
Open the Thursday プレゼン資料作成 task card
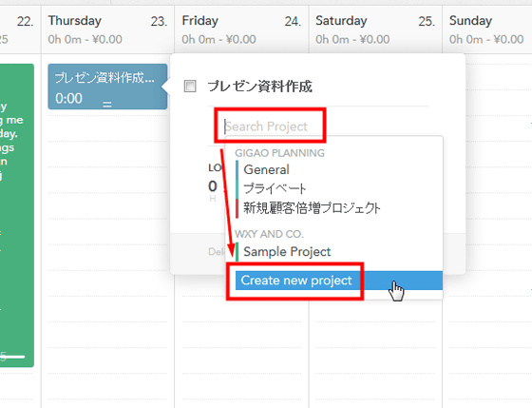click(x=107, y=87)
